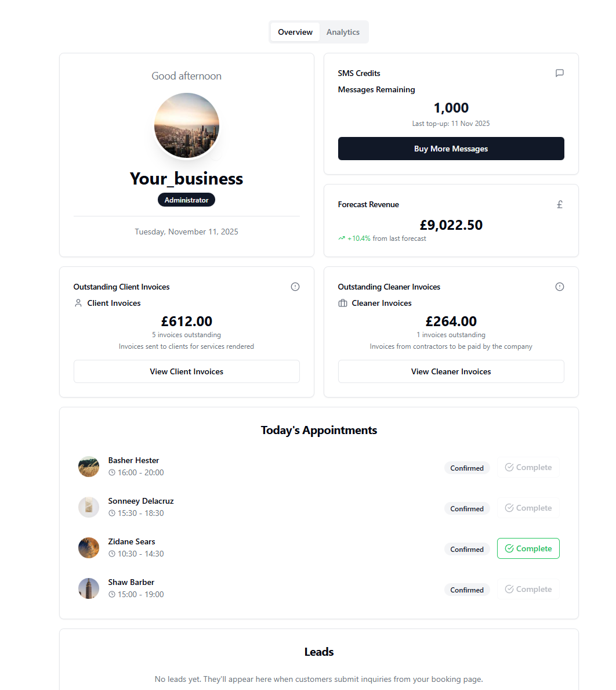Screen dimensions: 616x690
Task: Click the pound currency icon on Forecast Revenue
Action: point(559,204)
